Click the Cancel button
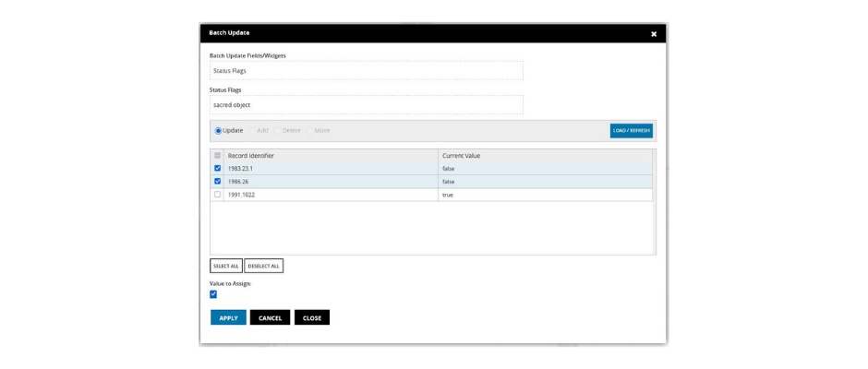Screen dimensions: 868x369 (x=271, y=317)
